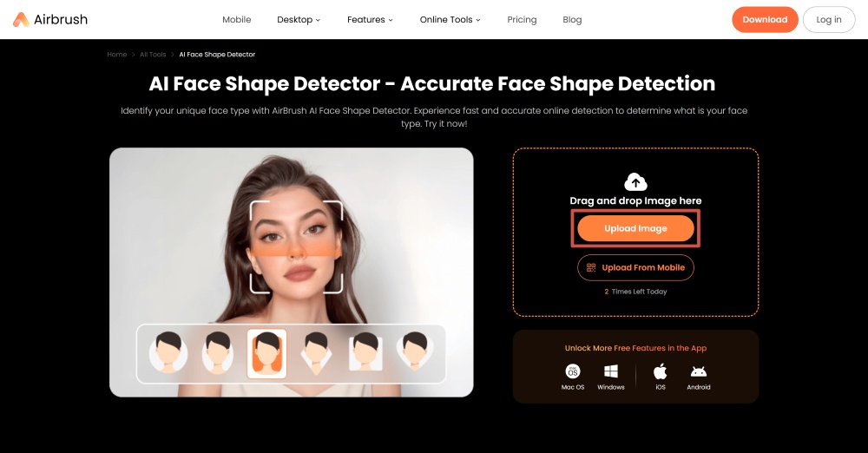Screen dimensions: 868x453
Task: Open the Mobile menu item
Action: pyautogui.click(x=236, y=19)
